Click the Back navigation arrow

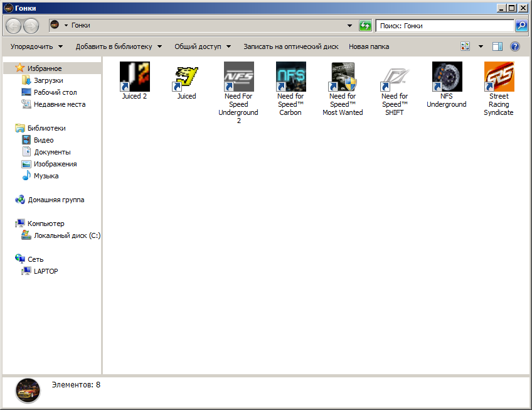[14, 26]
